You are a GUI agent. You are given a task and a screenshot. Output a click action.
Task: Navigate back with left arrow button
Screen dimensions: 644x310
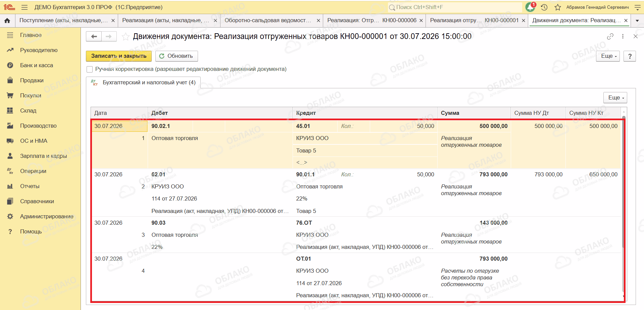click(x=94, y=36)
